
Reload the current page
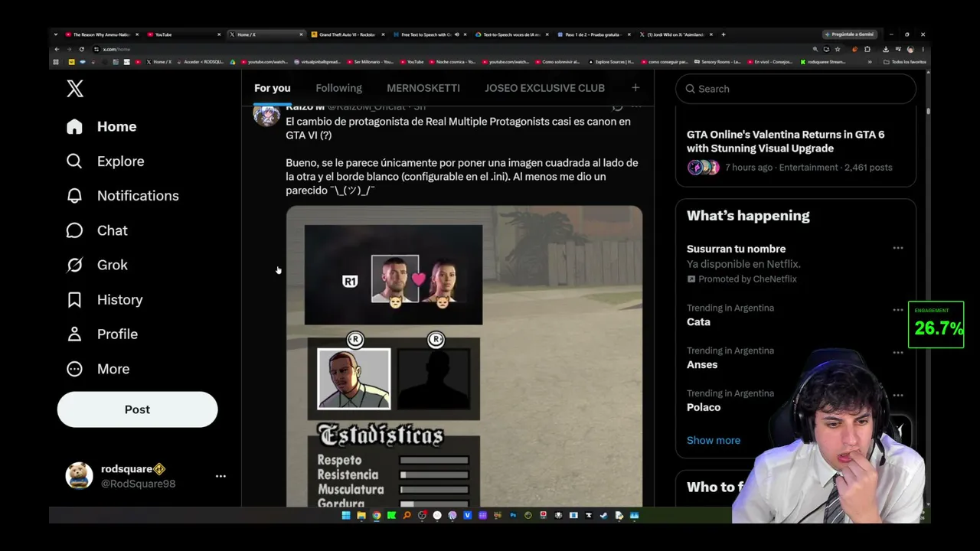tap(82, 49)
